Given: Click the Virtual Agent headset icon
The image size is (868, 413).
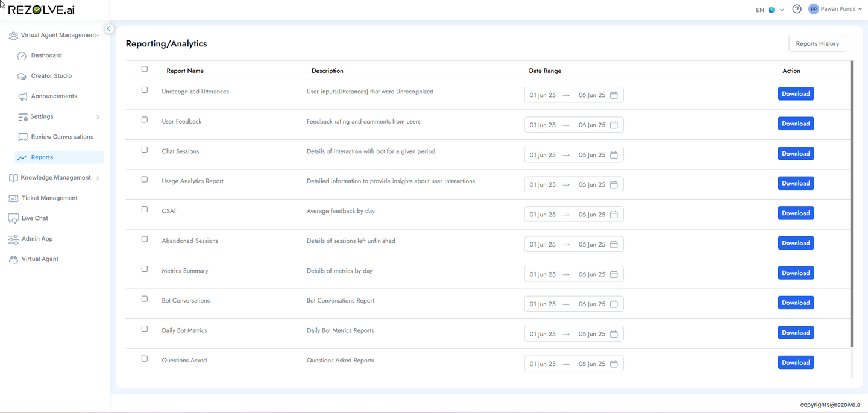Looking at the screenshot, I should coord(13,259).
